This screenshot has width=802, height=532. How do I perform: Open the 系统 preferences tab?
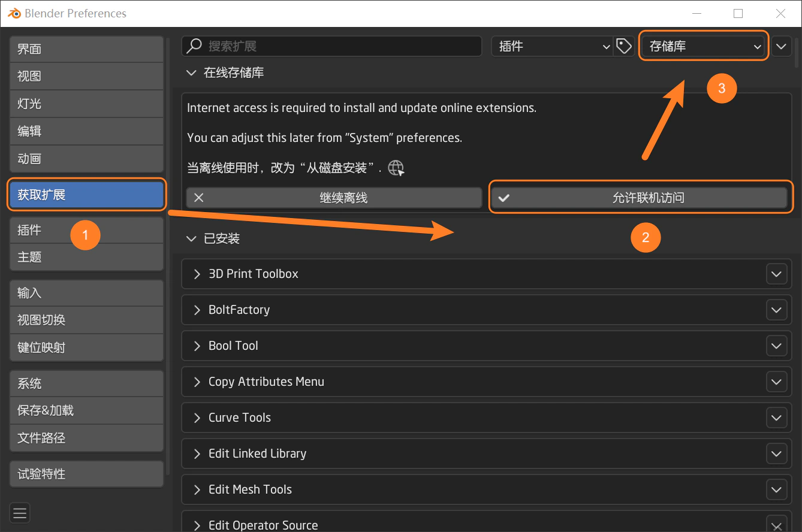click(x=86, y=383)
